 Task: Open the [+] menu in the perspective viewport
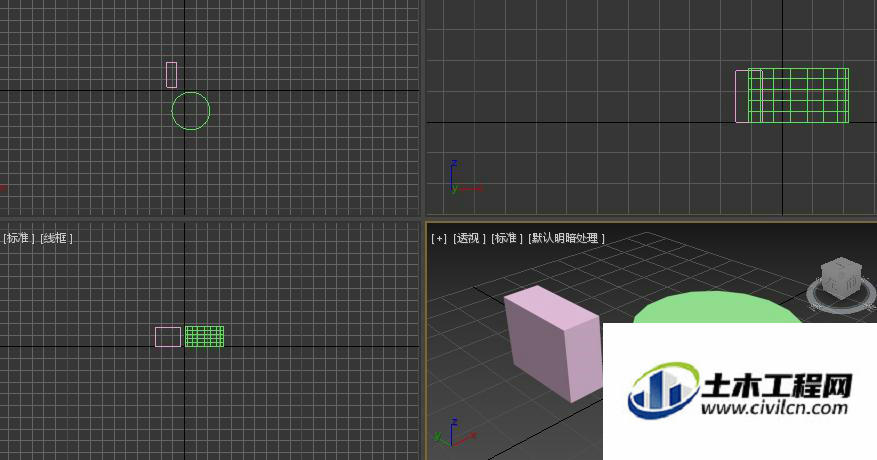439,238
